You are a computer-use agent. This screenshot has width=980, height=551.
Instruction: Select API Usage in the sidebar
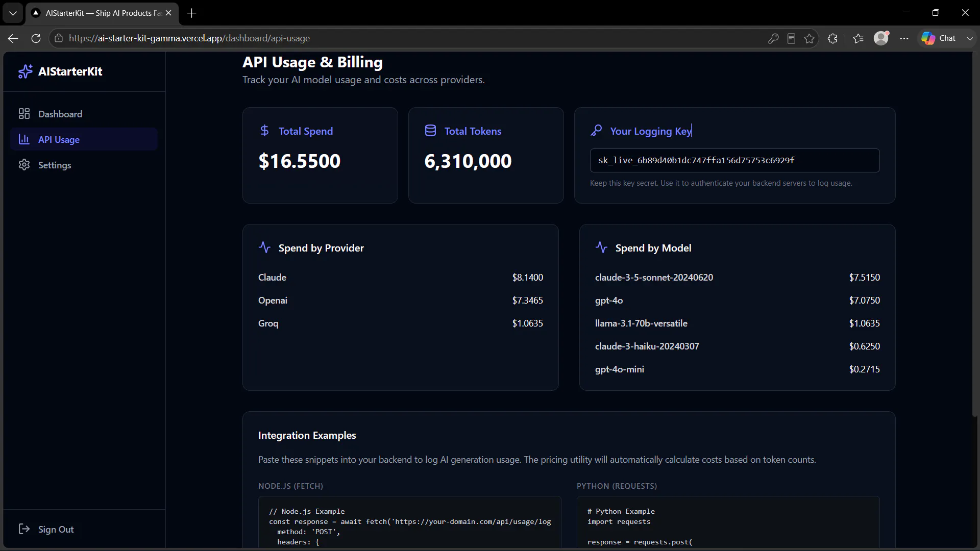(84, 139)
